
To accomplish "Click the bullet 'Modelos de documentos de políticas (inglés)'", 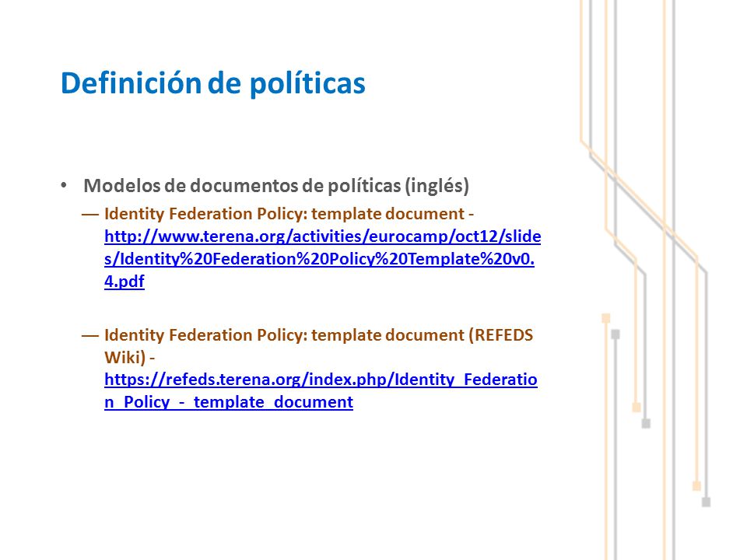I will pyautogui.click(x=276, y=185).
